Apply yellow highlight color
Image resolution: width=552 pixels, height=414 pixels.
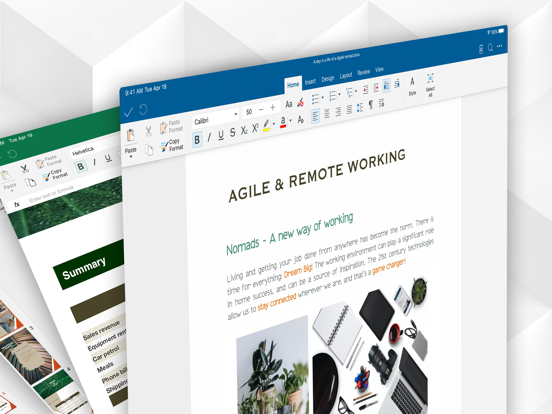(266, 126)
